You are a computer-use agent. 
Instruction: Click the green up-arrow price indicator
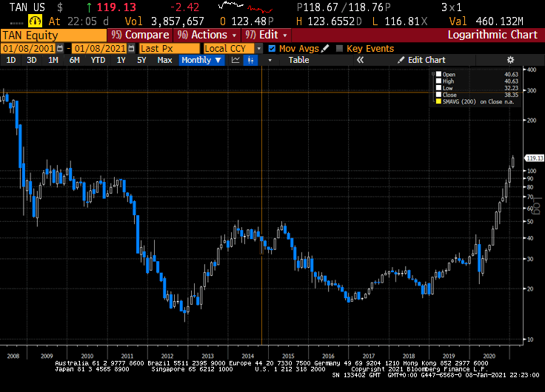[90, 7]
